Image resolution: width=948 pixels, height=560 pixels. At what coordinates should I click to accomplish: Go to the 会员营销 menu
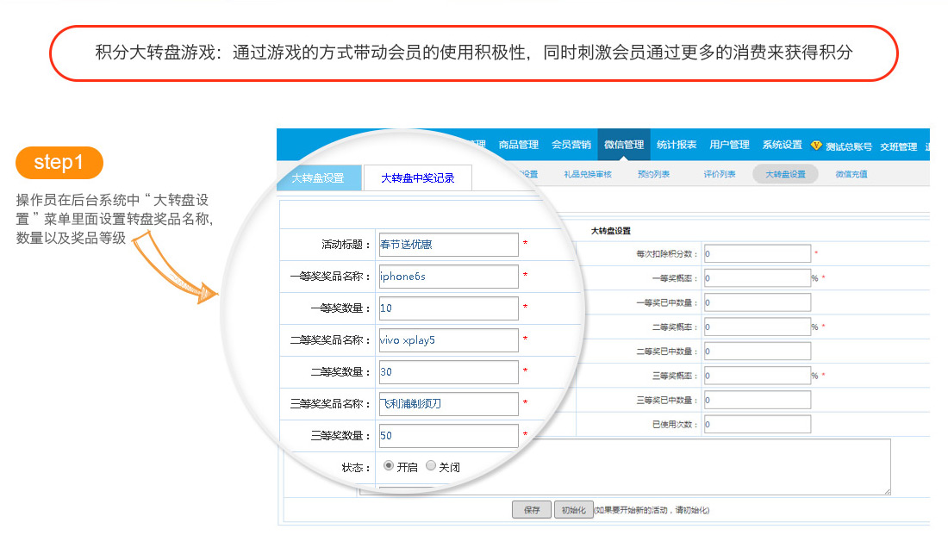point(571,145)
